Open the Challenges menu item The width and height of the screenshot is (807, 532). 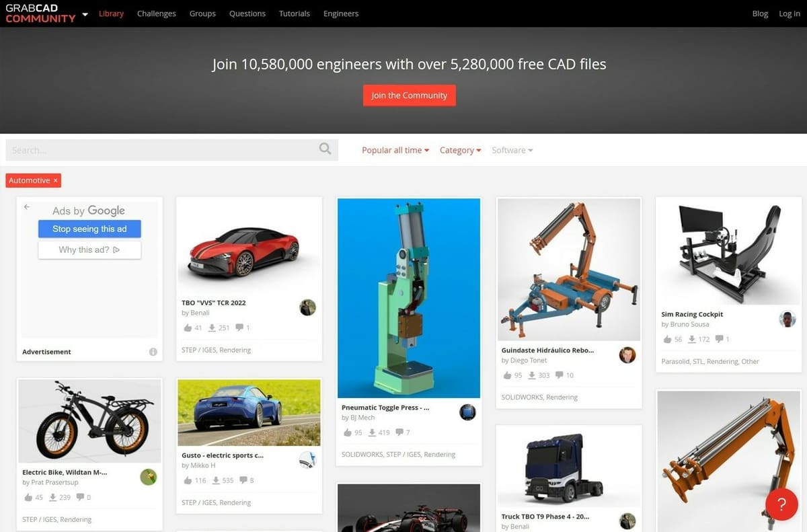pyautogui.click(x=156, y=13)
